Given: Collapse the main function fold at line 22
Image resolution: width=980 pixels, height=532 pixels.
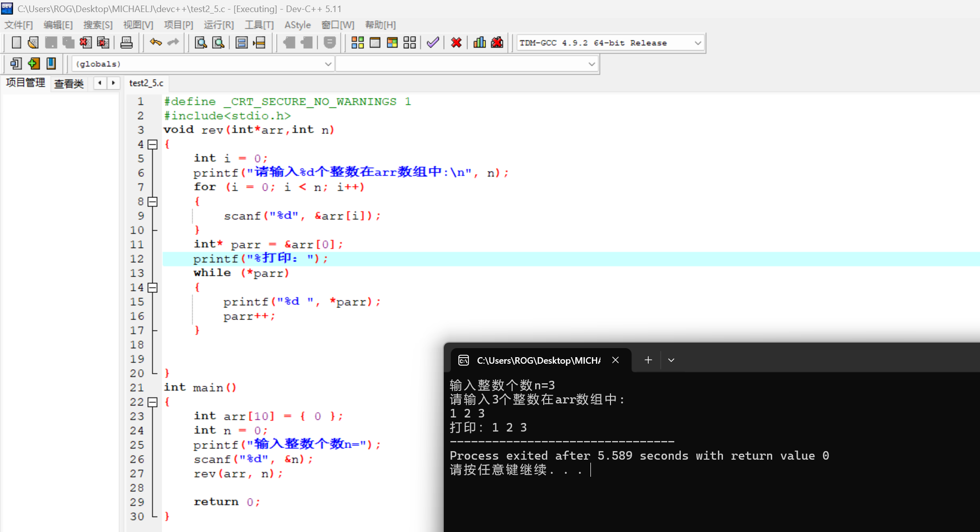Looking at the screenshot, I should 153,402.
